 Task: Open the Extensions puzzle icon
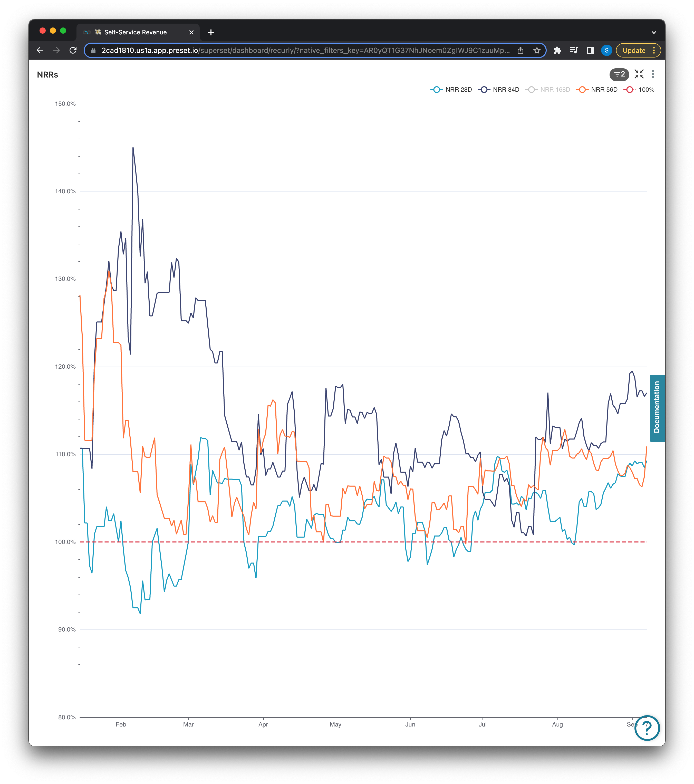click(x=557, y=50)
